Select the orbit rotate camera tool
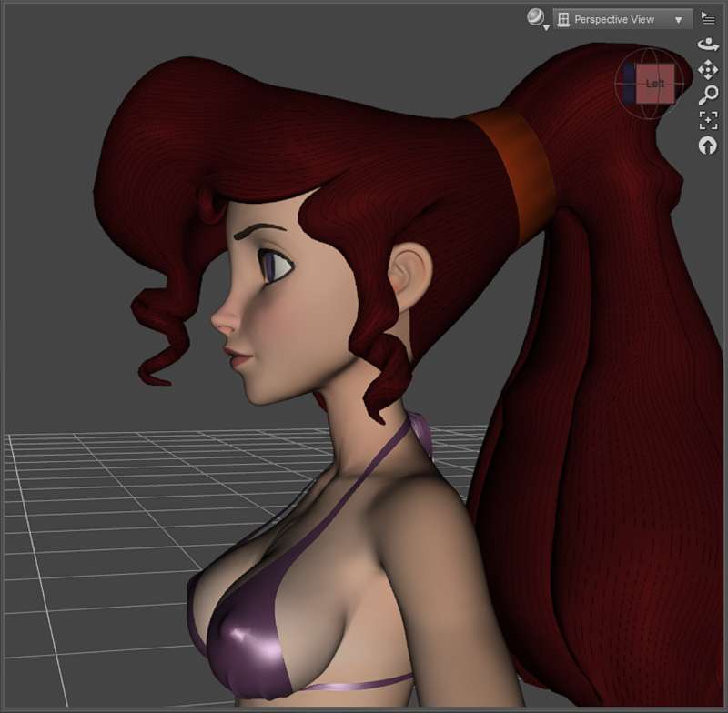Viewport: 728px width, 713px height. (x=708, y=45)
